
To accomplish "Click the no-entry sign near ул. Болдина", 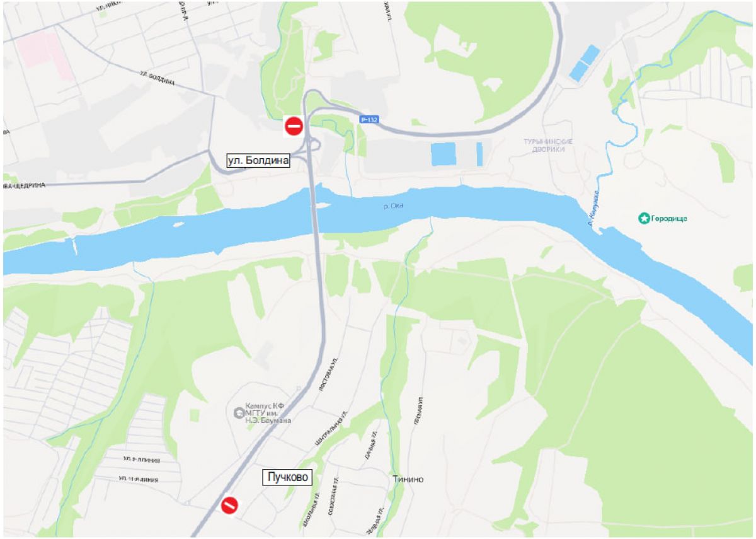I will (294, 125).
